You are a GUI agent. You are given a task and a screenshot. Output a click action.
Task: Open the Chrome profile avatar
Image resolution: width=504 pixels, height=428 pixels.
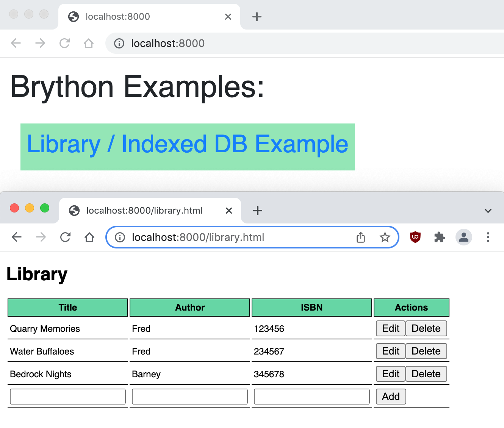pos(464,237)
